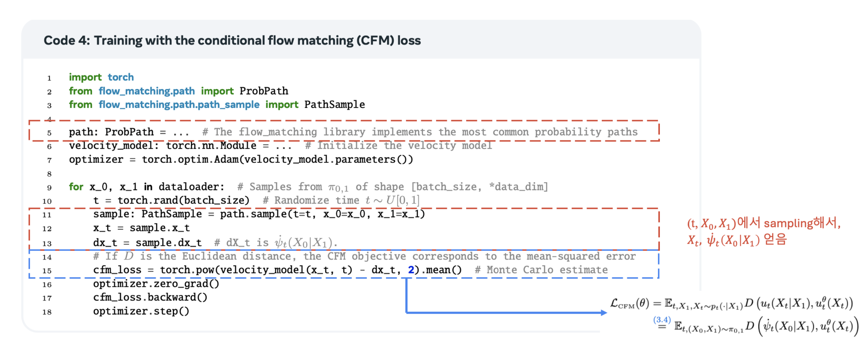This screenshot has height=351, width=868.
Task: Click the Euclidean distance comment on line 14
Action: [364, 256]
